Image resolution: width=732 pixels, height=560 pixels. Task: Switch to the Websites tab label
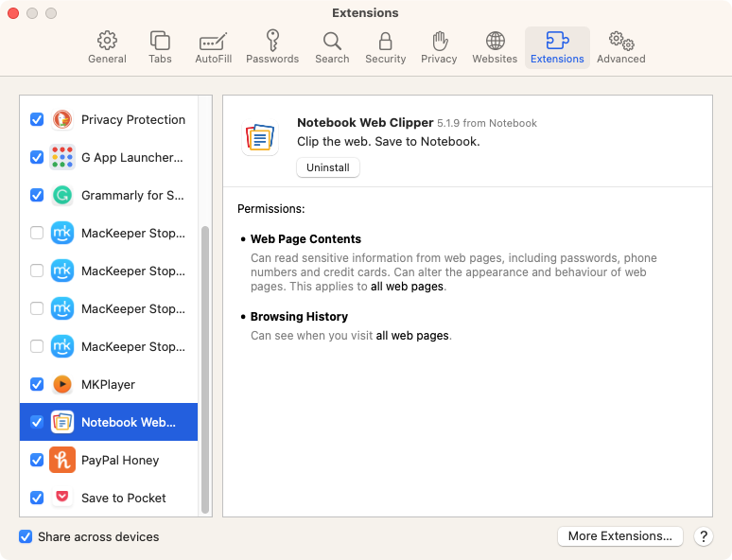(495, 59)
